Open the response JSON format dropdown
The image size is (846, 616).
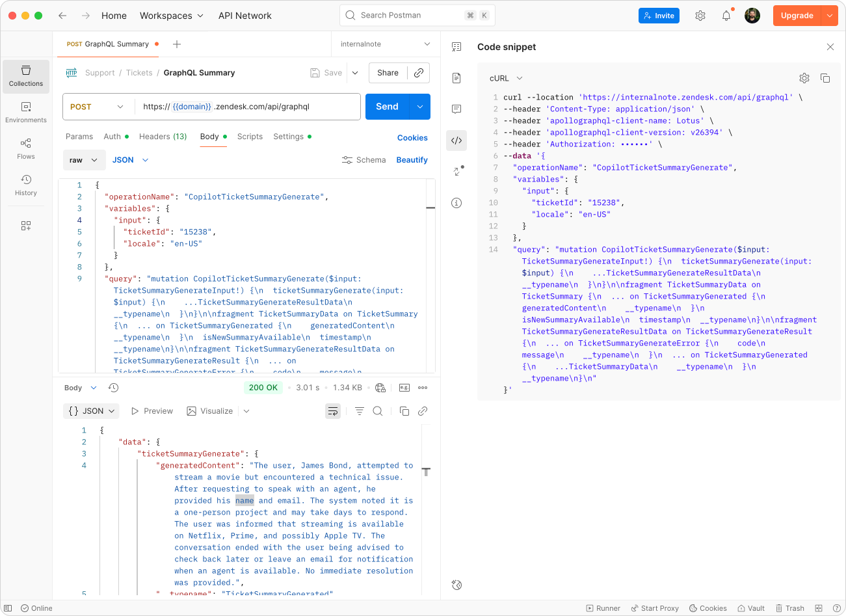pyautogui.click(x=92, y=411)
